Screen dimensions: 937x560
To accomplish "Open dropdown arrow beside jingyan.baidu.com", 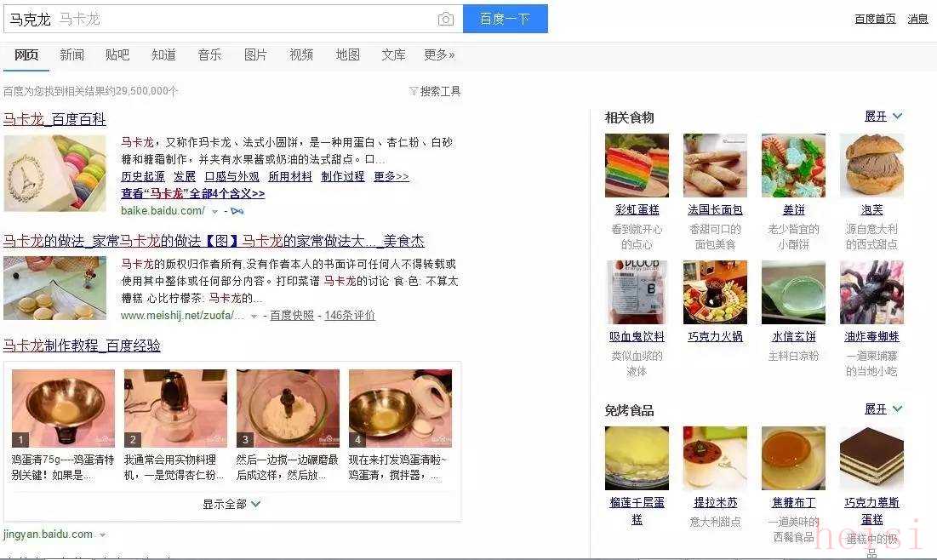I will (x=103, y=535).
